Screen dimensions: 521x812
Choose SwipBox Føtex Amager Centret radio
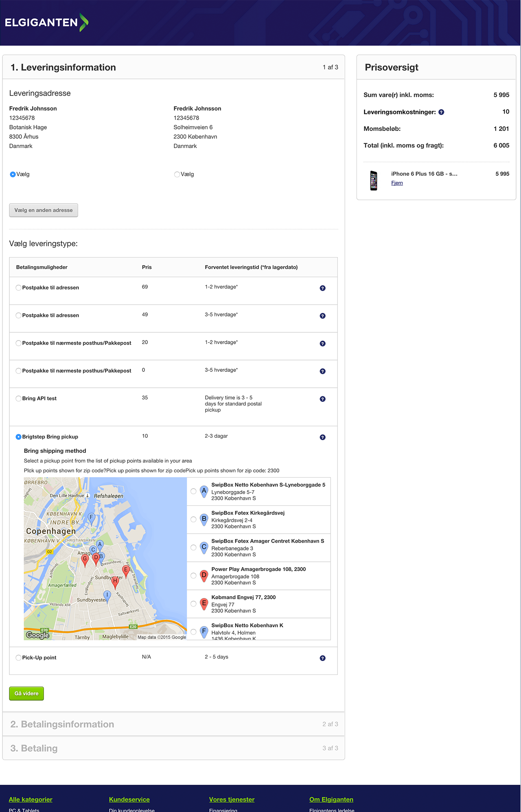[x=193, y=548]
